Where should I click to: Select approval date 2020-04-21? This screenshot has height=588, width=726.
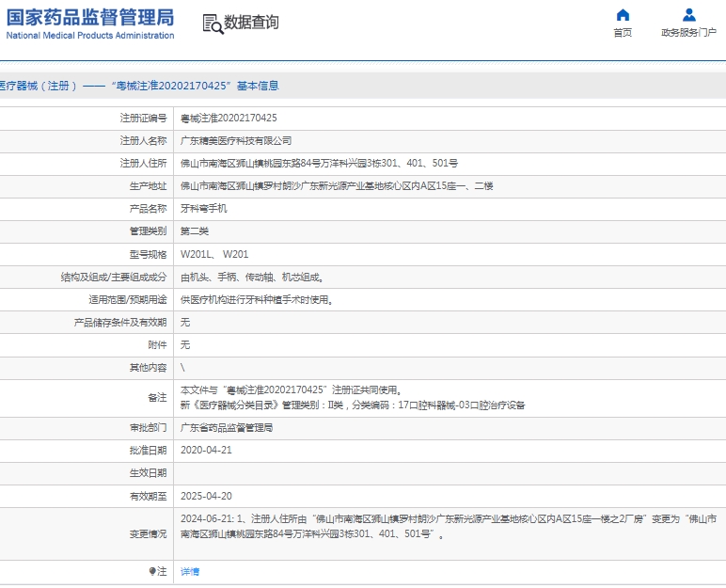(207, 451)
